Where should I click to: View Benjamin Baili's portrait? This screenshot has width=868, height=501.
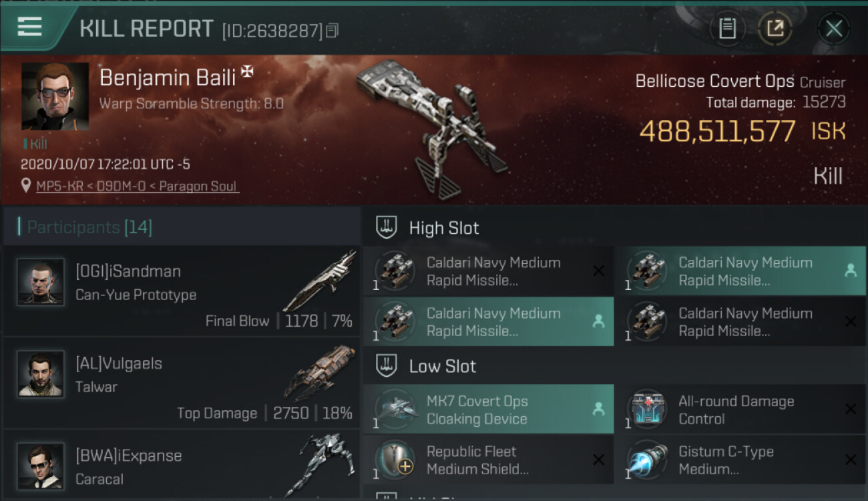click(55, 96)
